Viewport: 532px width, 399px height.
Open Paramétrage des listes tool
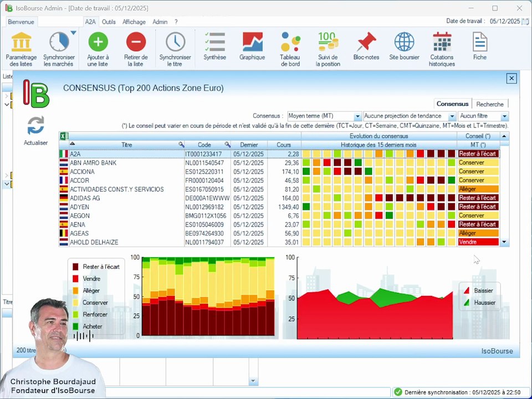click(21, 49)
